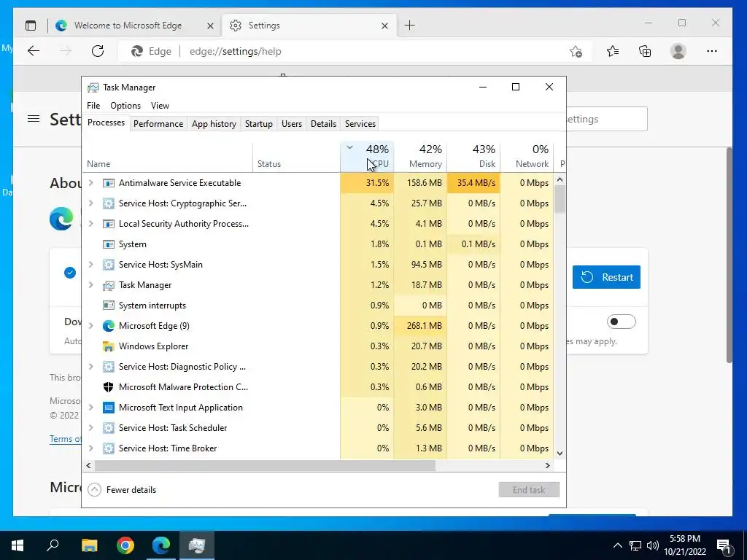Expand Microsoft Edge (9) process group

[91, 326]
